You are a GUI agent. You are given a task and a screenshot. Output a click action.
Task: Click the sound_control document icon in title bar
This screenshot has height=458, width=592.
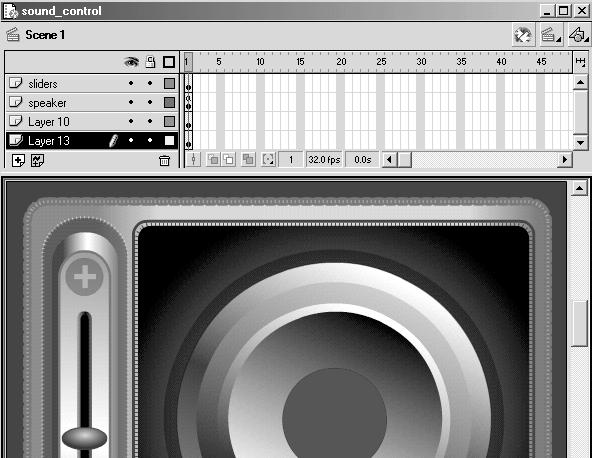click(x=10, y=11)
